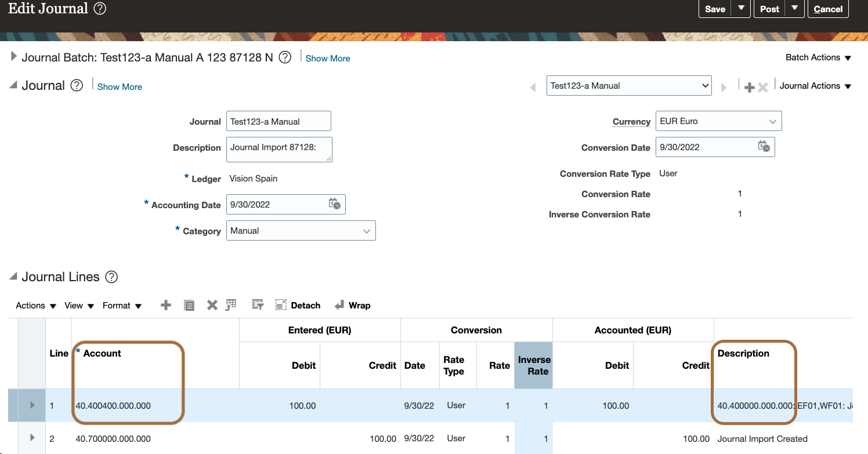Expand the Journal Batch section
The height and width of the screenshot is (454, 868).
14,57
